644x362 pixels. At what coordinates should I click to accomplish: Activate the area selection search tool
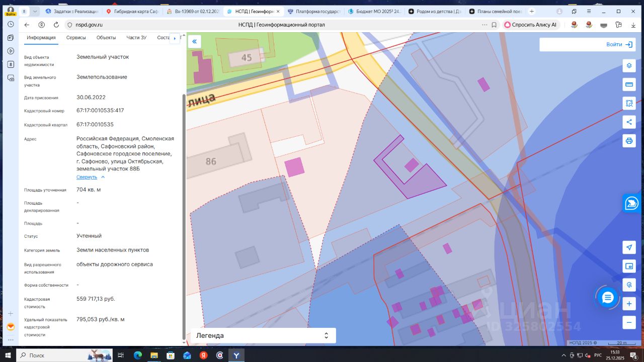tap(628, 103)
